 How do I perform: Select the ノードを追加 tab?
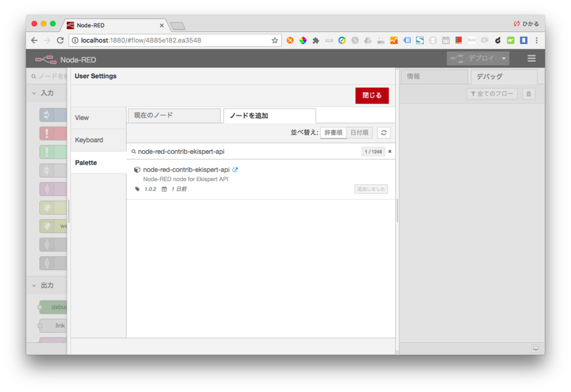(269, 115)
